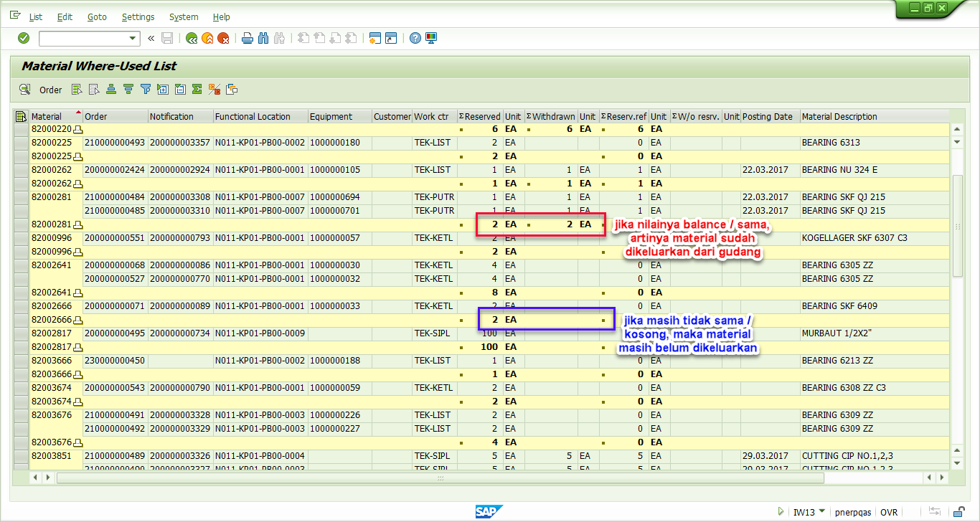Click the red Cancel icon
The image size is (980, 522).
point(224,38)
